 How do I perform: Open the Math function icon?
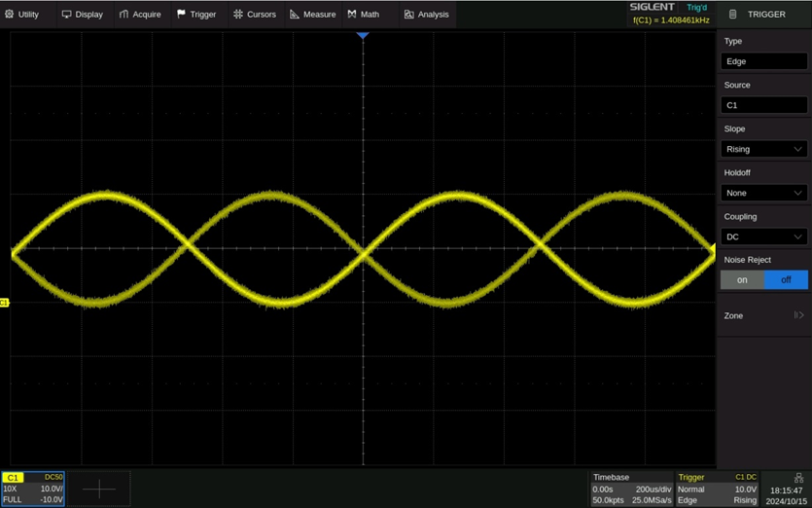point(352,15)
